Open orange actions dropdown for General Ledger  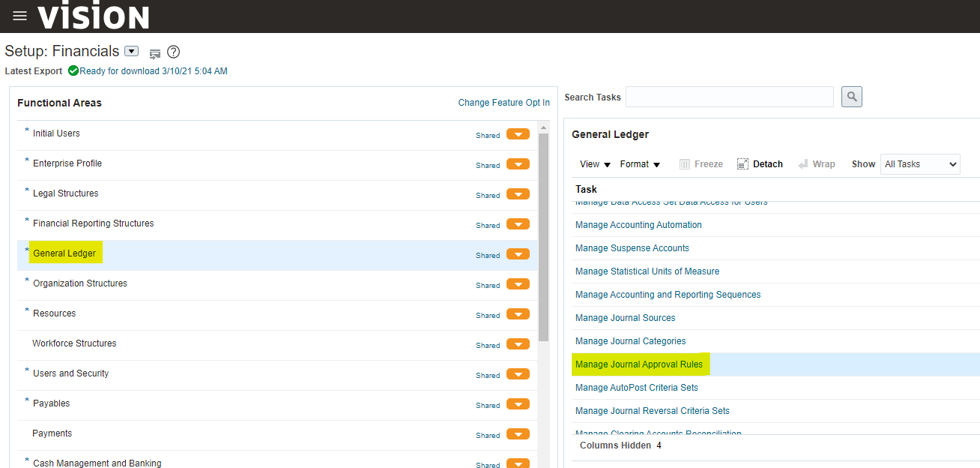518,254
